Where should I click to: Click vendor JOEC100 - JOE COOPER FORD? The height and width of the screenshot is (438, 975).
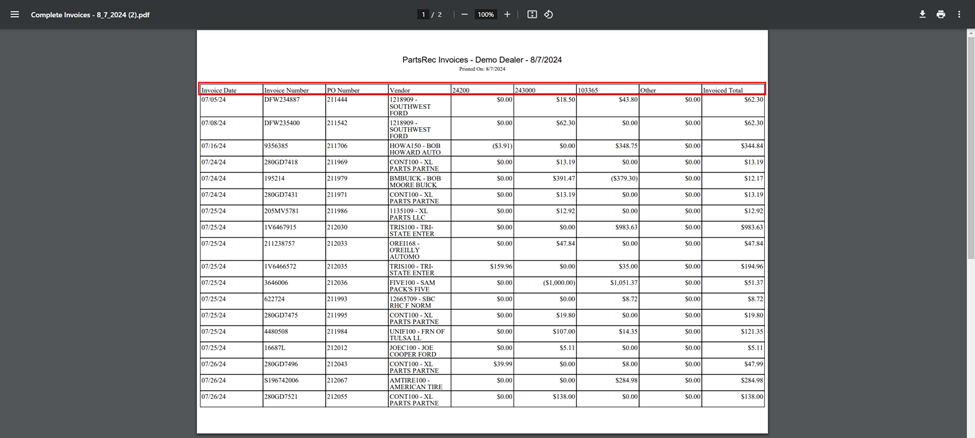pos(413,351)
